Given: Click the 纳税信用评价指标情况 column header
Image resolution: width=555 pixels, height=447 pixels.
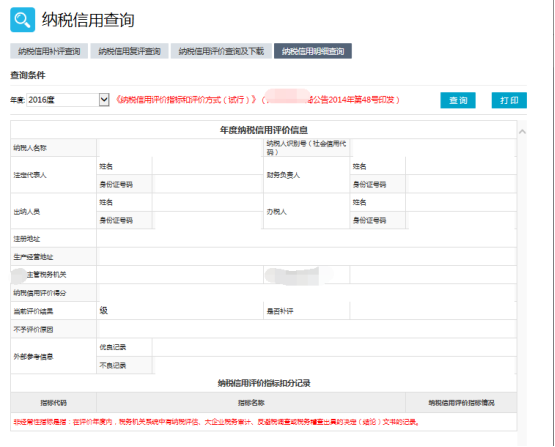Looking at the screenshot, I should click(461, 402).
